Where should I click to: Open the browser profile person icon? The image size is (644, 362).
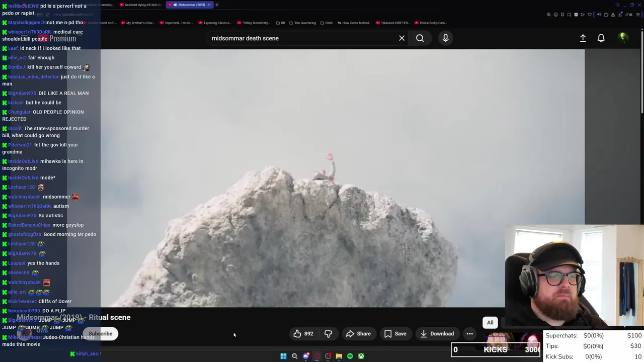click(613, 15)
